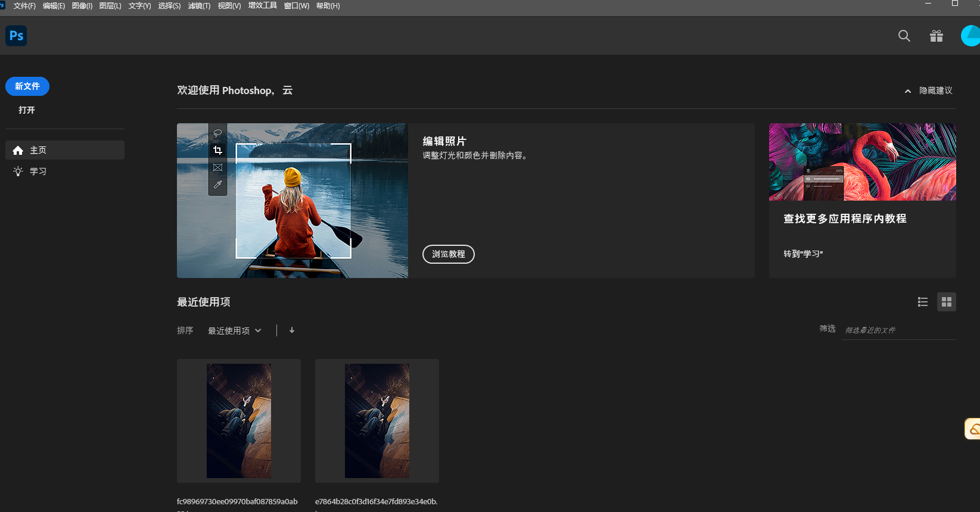This screenshot has height=512, width=980.
Task: Collapse suggestions with the chevron next to 隐藏建议
Action: click(908, 91)
